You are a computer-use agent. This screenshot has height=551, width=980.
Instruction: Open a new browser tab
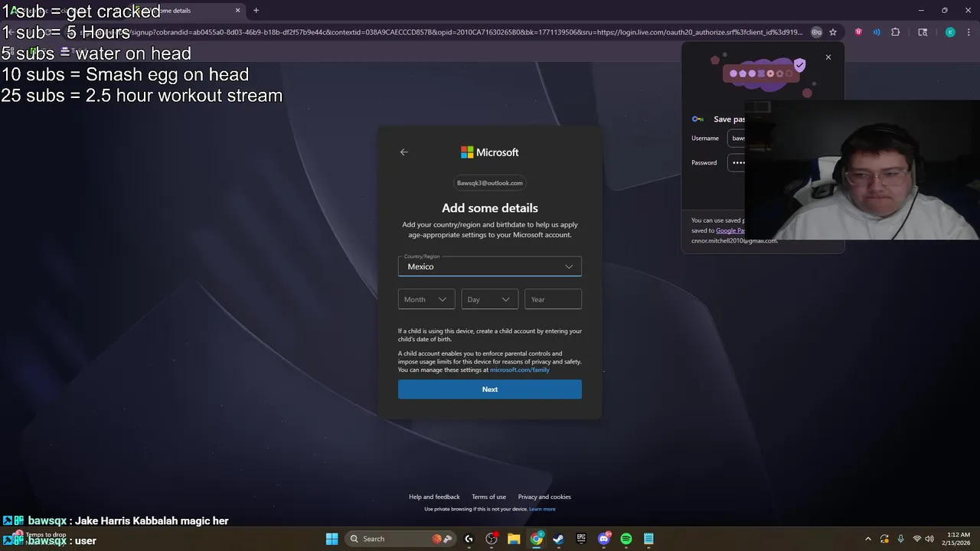click(x=256, y=11)
